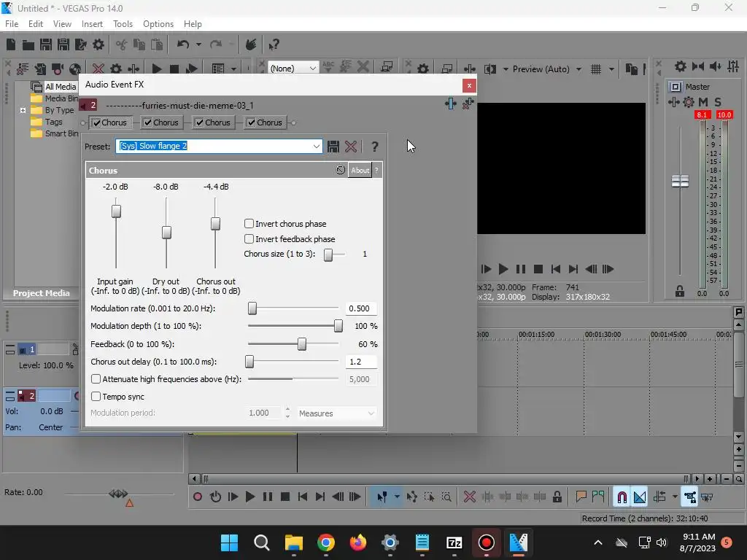Open Chrome from Windows taskbar
Screen dimensions: 747x560
326,542
